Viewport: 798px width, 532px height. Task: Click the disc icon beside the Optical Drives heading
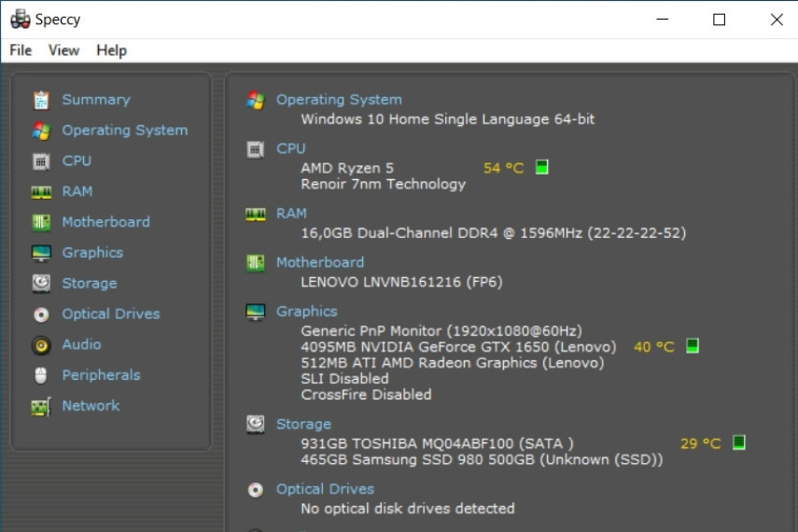pos(256,490)
